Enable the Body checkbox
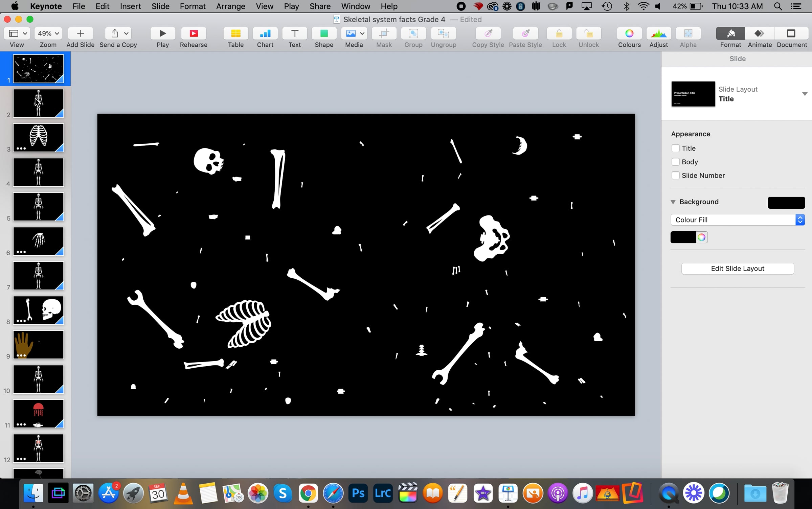This screenshot has width=812, height=509. click(x=675, y=162)
